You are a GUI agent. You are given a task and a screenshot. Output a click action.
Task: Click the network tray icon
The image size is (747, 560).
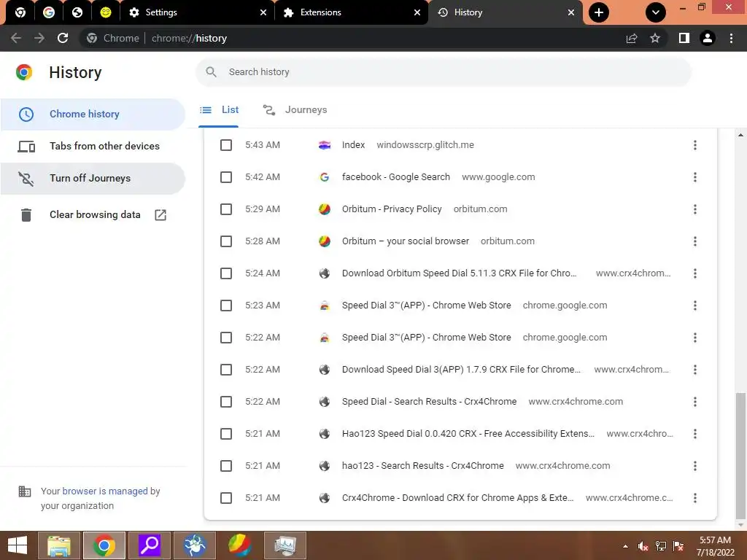[x=661, y=546]
